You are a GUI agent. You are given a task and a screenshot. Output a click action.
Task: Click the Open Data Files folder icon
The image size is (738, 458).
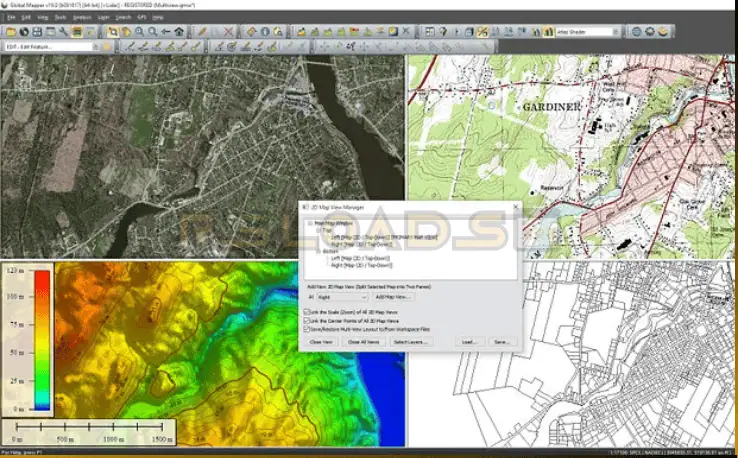(11, 32)
